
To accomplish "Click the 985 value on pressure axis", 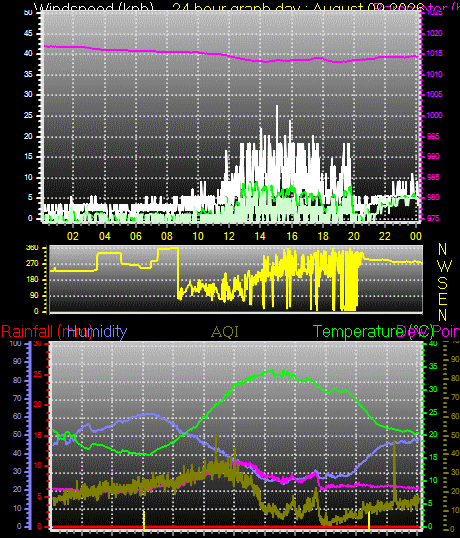I will [x=434, y=177].
